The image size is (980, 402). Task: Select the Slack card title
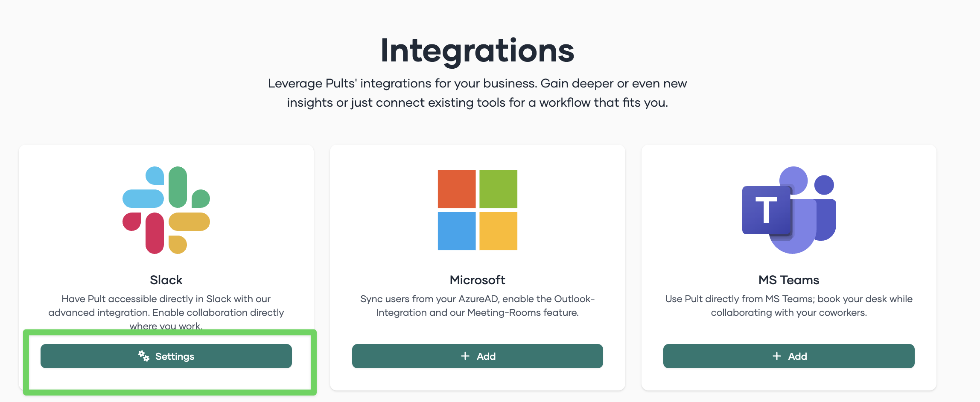(166, 280)
